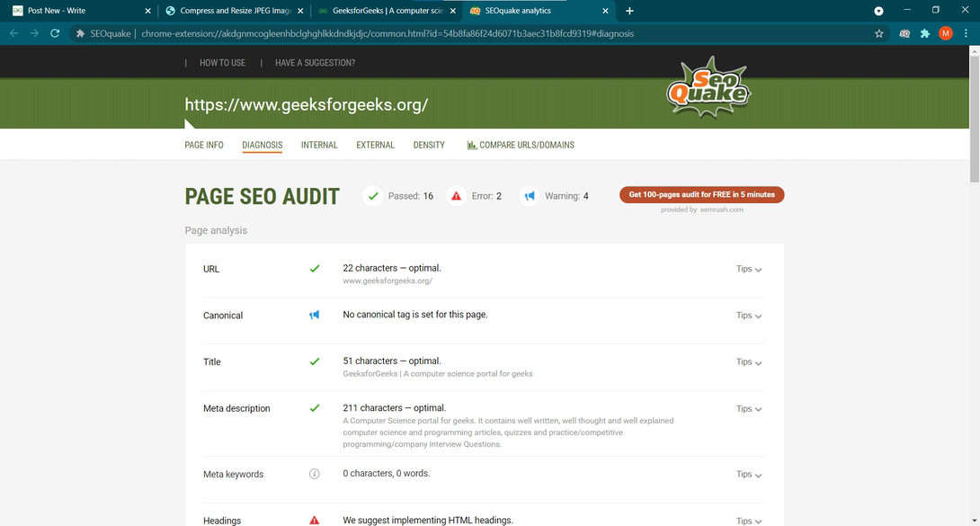Close the SEOquake analytics tab
Viewport: 980px width, 526px height.
pos(605,11)
